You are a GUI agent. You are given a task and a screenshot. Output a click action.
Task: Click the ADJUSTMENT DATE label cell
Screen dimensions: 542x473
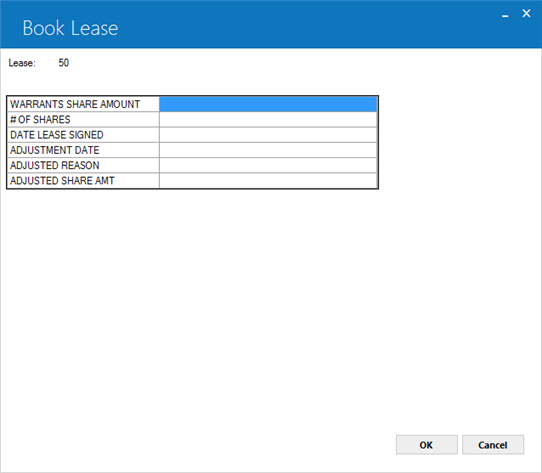pyautogui.click(x=83, y=150)
